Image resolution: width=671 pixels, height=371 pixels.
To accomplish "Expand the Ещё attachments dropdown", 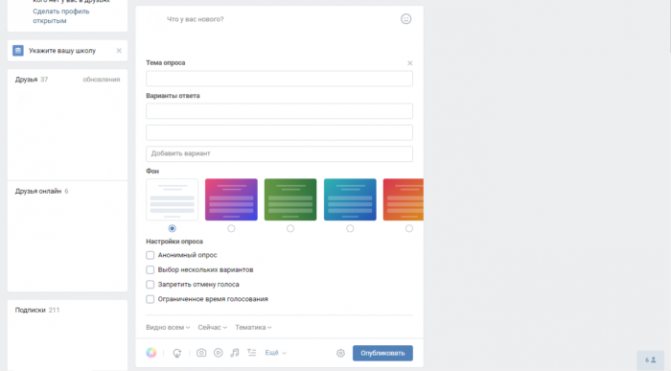I will click(x=276, y=353).
